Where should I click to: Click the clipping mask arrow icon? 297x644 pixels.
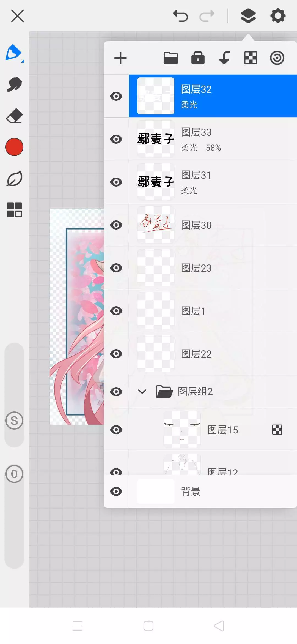click(x=224, y=58)
